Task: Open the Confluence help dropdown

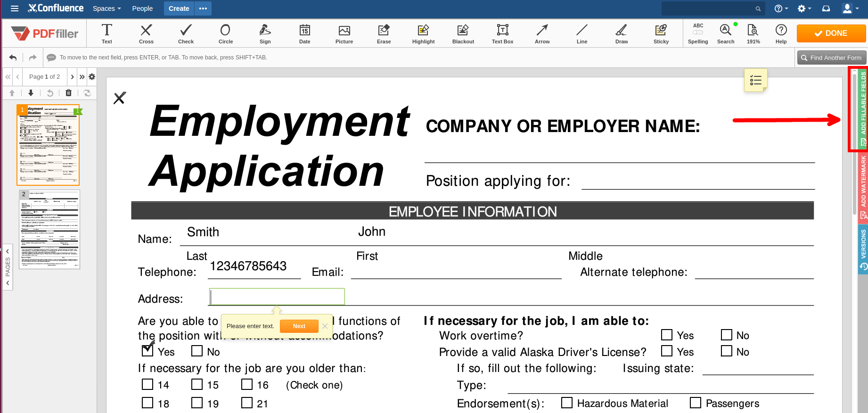Action: pyautogui.click(x=781, y=8)
